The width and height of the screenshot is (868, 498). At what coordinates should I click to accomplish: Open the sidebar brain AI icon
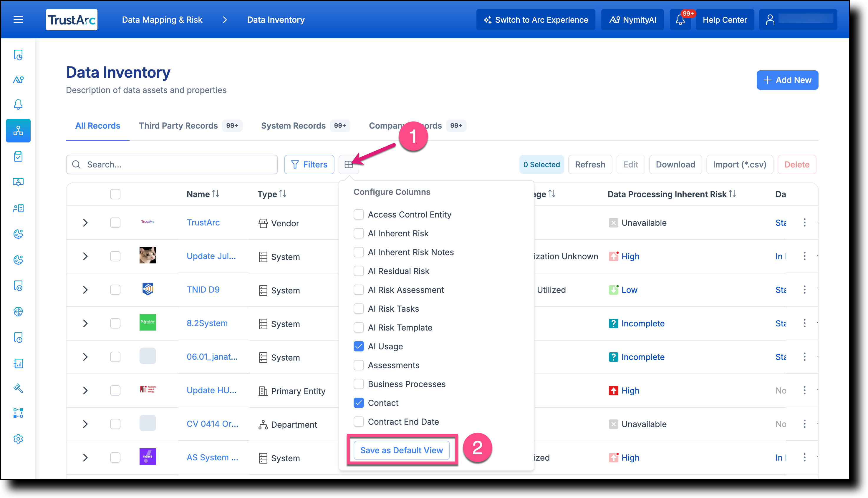click(x=18, y=312)
